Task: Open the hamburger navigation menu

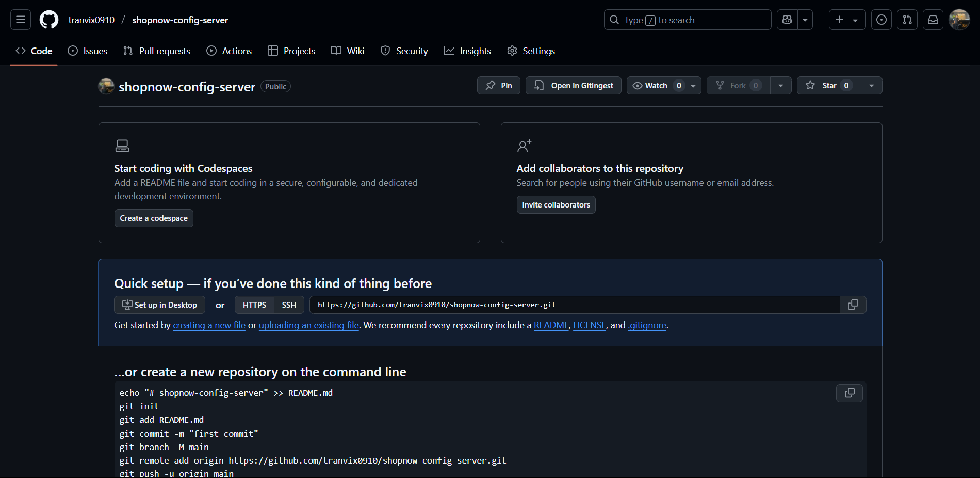Action: (x=20, y=20)
